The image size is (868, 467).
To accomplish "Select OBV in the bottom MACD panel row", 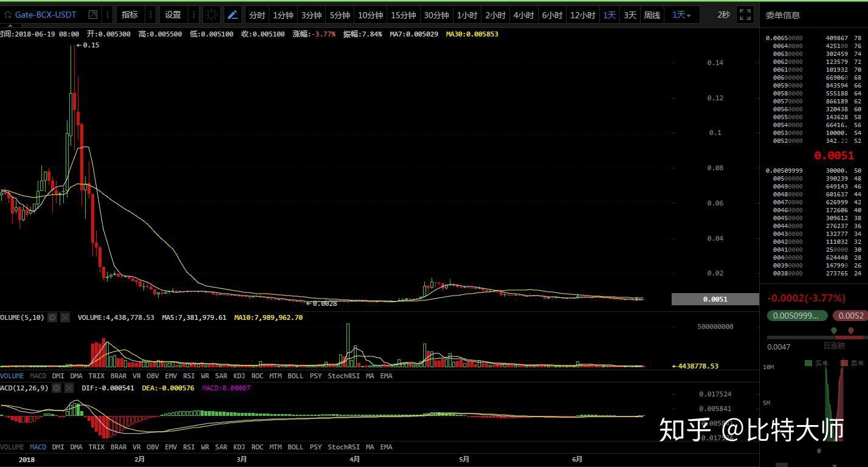I will [x=153, y=447].
